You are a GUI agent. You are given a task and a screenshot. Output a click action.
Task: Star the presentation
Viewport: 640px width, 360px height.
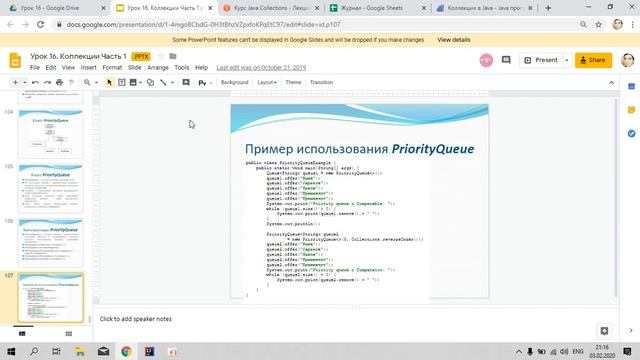161,56
